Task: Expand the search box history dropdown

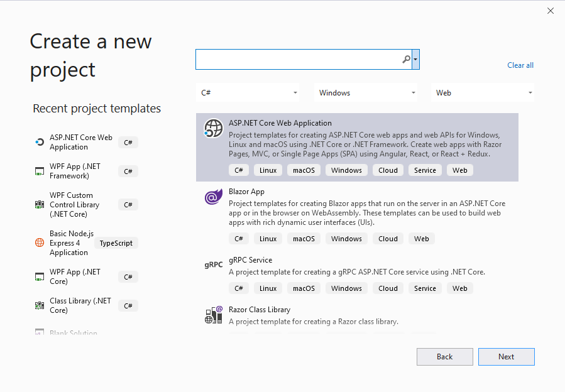Action: 416,58
